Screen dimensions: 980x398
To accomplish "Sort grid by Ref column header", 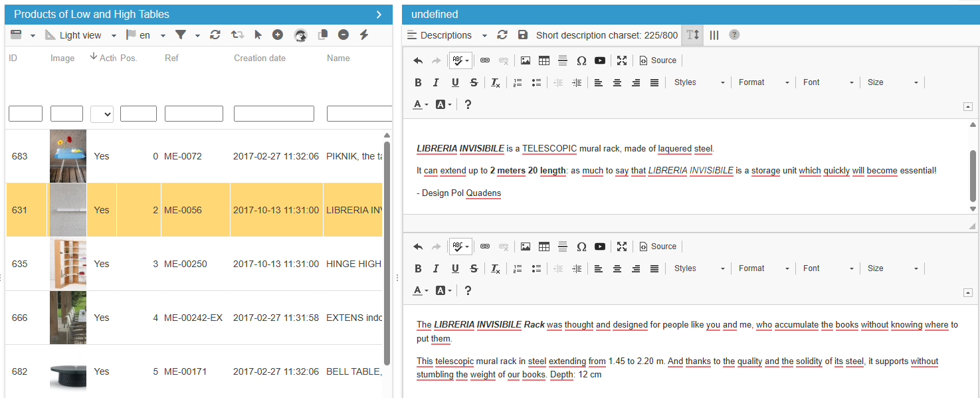I will 171,58.
